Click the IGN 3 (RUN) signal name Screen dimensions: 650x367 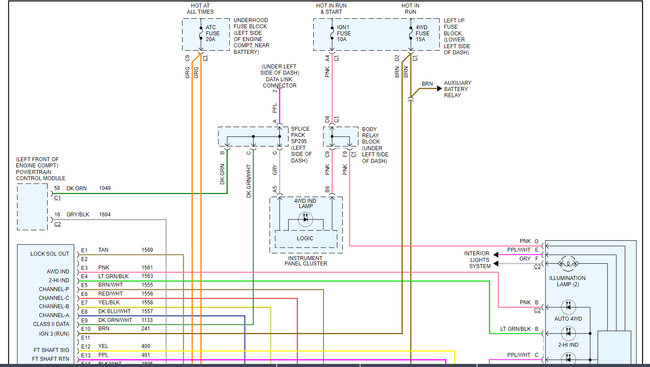(x=54, y=333)
